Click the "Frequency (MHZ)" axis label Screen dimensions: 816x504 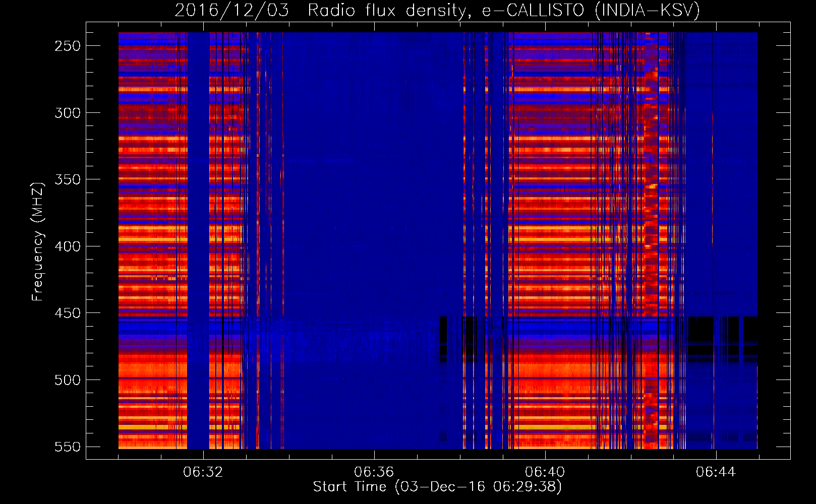tap(37, 241)
